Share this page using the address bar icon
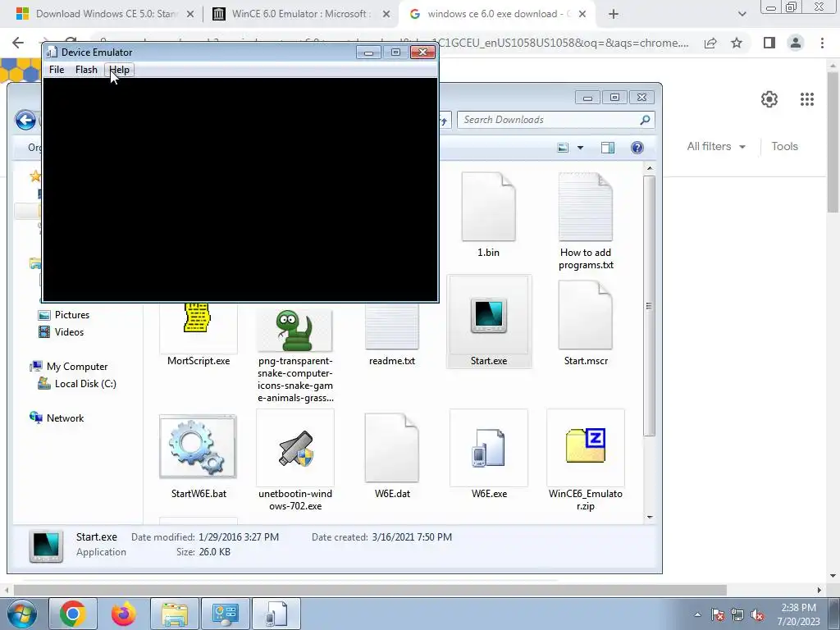This screenshot has height=630, width=840. point(710,43)
